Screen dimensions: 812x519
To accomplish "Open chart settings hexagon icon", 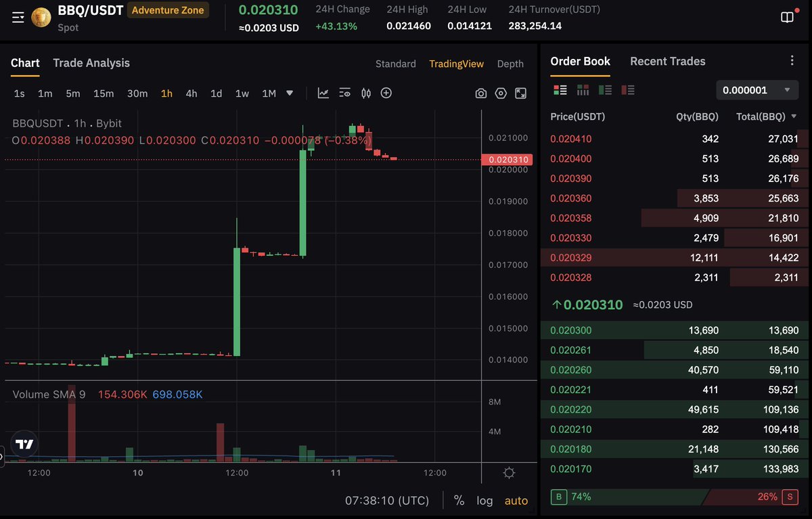I will point(501,93).
